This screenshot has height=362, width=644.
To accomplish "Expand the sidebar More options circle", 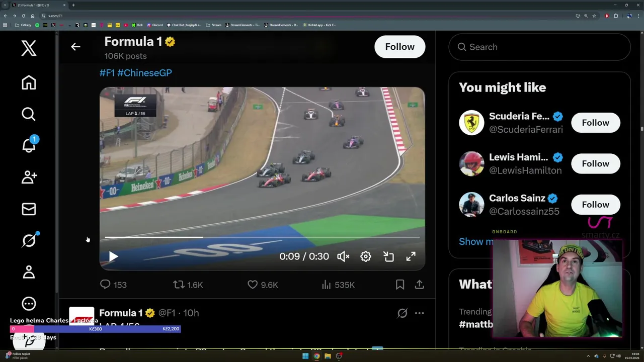I will [29, 304].
